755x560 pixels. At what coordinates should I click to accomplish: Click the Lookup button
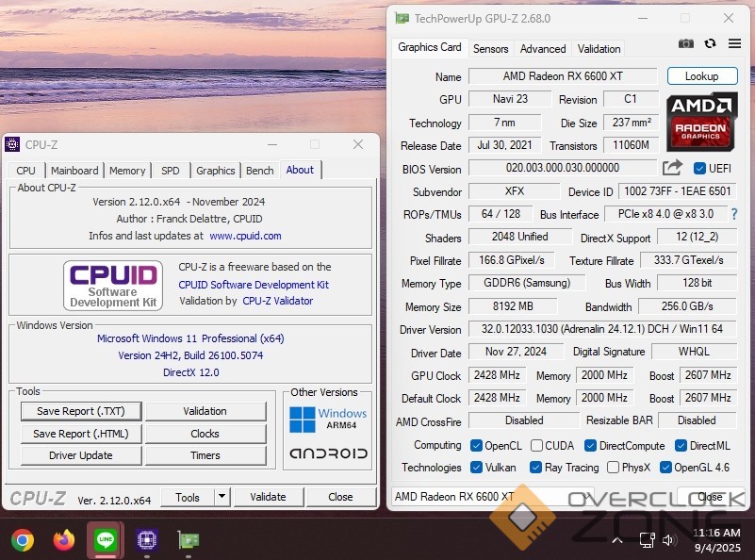click(x=701, y=76)
